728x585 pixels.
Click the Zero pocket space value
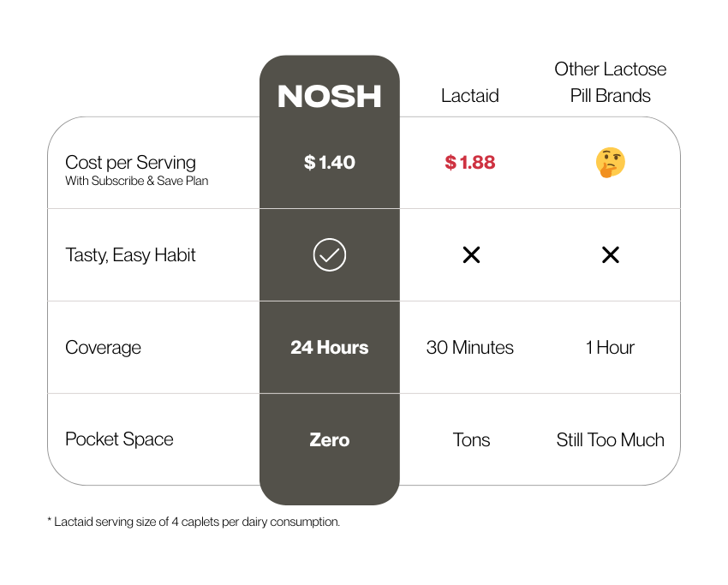point(330,440)
